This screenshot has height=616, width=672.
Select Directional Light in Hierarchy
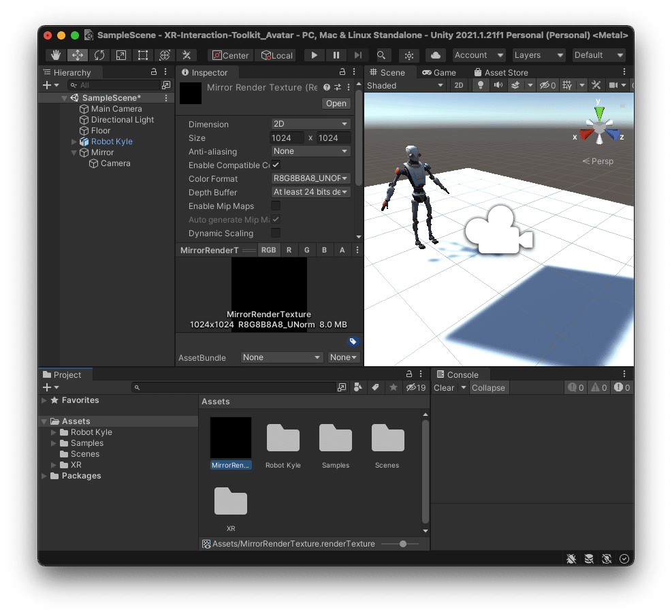click(122, 120)
